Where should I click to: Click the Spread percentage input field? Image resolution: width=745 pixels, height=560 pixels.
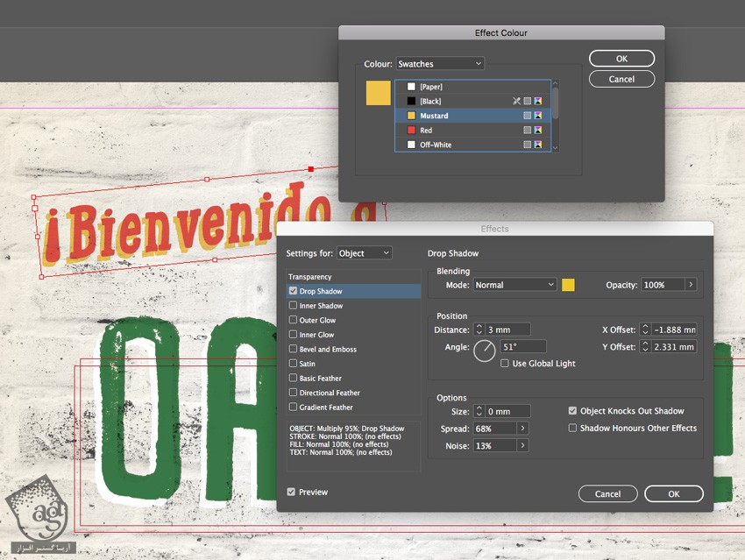point(494,429)
